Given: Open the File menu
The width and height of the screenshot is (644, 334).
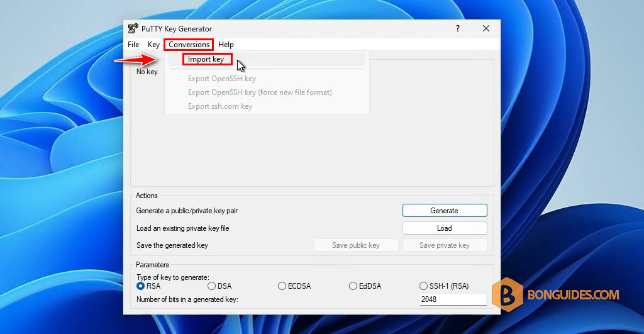Looking at the screenshot, I should (x=133, y=45).
